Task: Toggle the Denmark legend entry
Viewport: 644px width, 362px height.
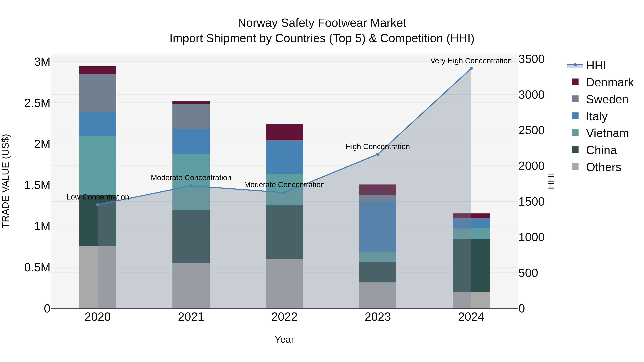Action: [602, 82]
